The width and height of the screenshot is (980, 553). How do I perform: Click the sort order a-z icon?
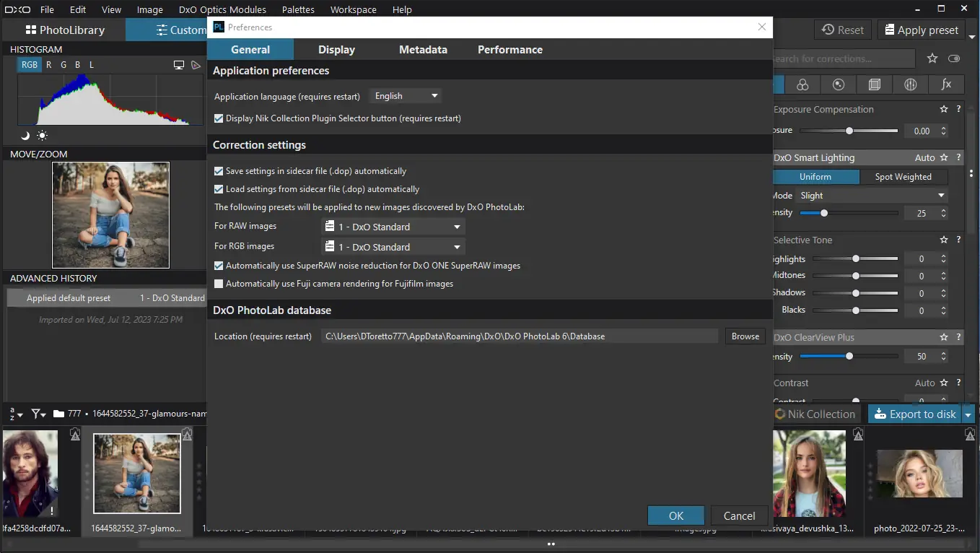point(15,414)
